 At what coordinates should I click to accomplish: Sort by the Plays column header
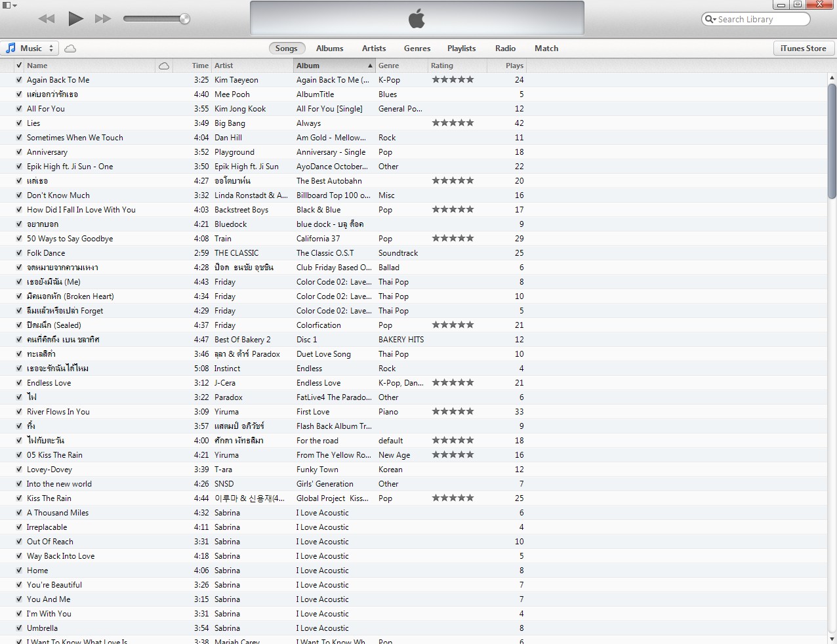[506, 66]
